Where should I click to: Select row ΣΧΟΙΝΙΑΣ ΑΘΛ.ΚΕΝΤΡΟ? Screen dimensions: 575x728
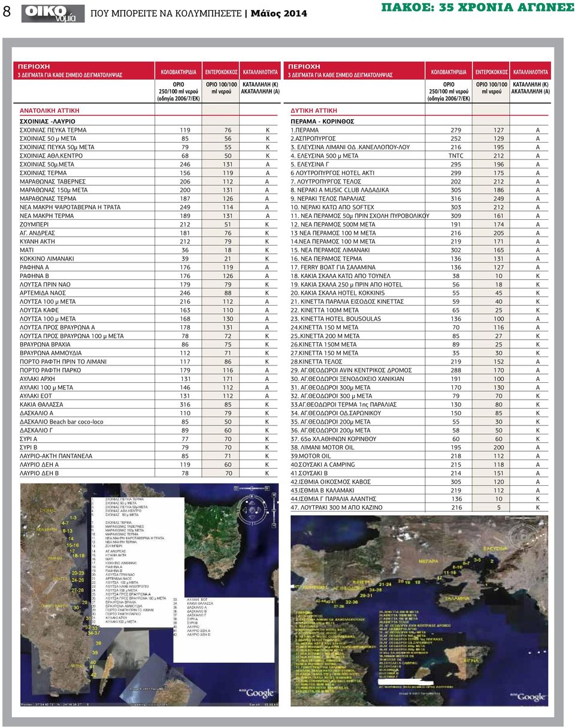[149, 155]
